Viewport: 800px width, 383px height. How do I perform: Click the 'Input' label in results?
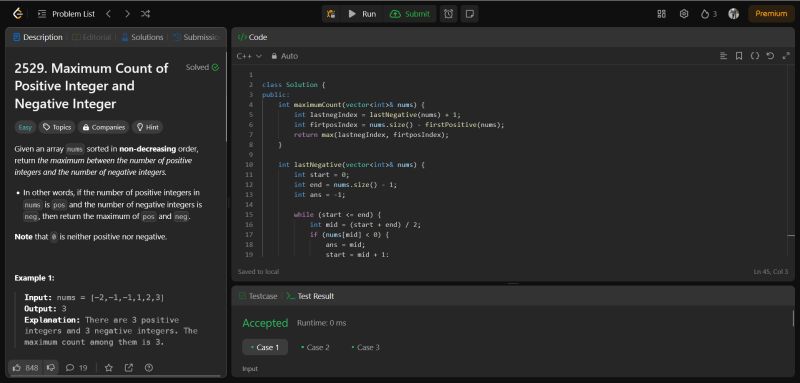[250, 369]
